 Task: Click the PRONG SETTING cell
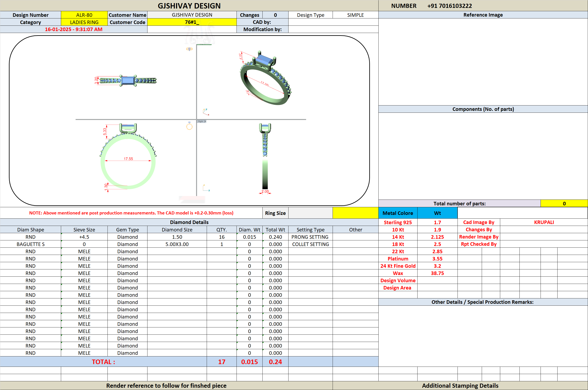click(310, 237)
